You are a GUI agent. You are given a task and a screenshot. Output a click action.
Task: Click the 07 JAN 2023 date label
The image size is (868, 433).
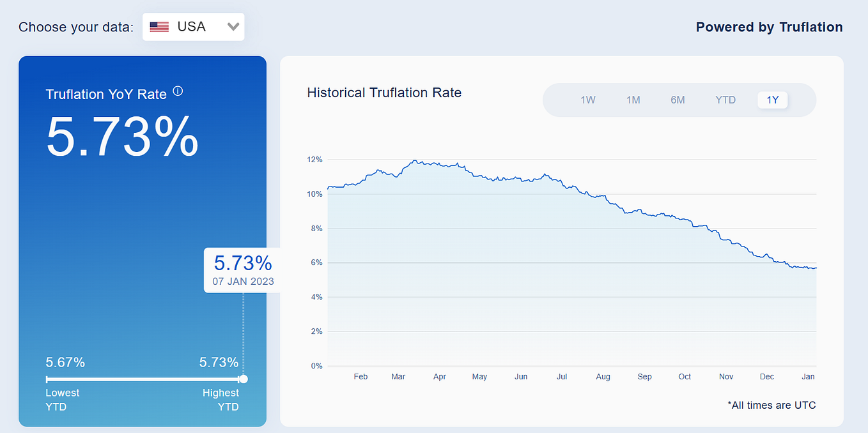242,281
